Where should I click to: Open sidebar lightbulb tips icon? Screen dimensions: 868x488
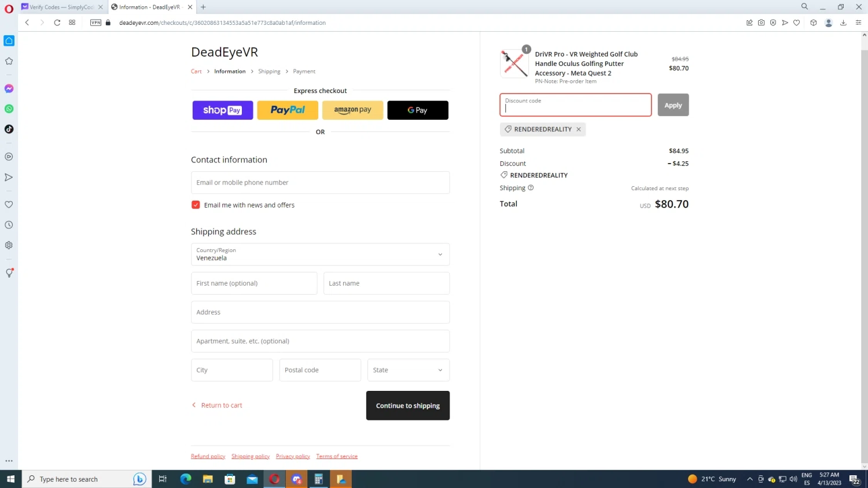[x=9, y=273]
